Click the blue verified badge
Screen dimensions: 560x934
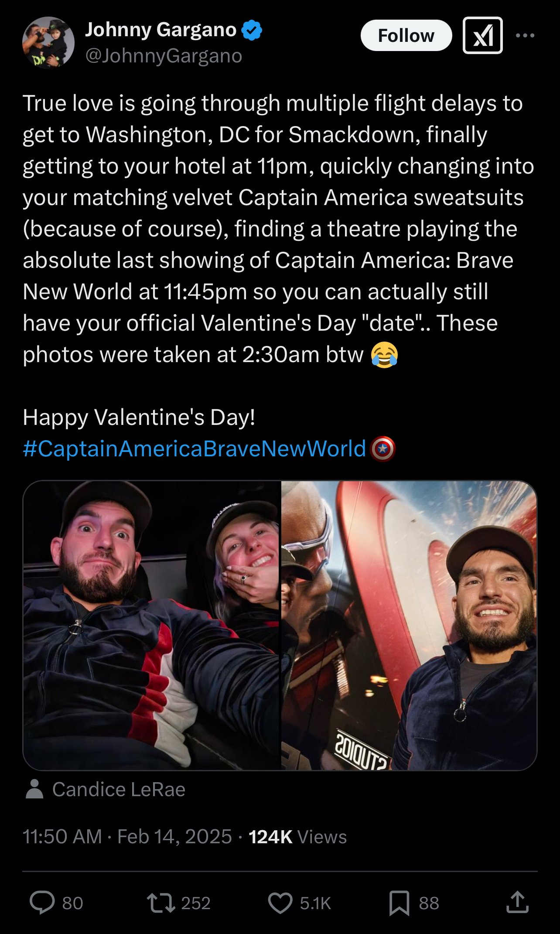[x=252, y=30]
